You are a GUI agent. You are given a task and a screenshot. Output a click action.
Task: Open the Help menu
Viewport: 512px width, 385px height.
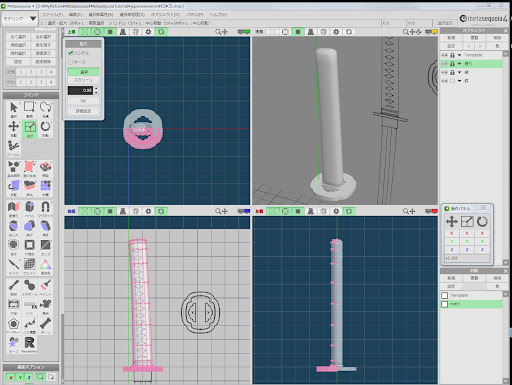point(218,15)
